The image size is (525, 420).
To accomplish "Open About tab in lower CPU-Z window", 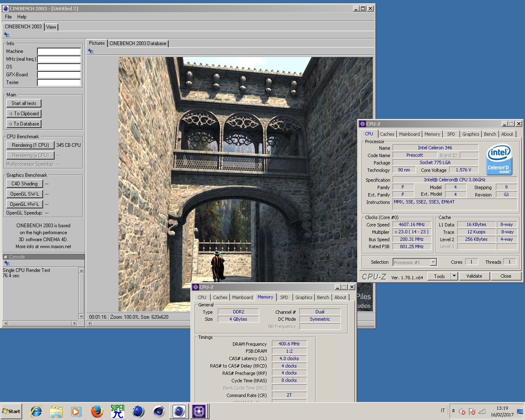I will point(340,297).
